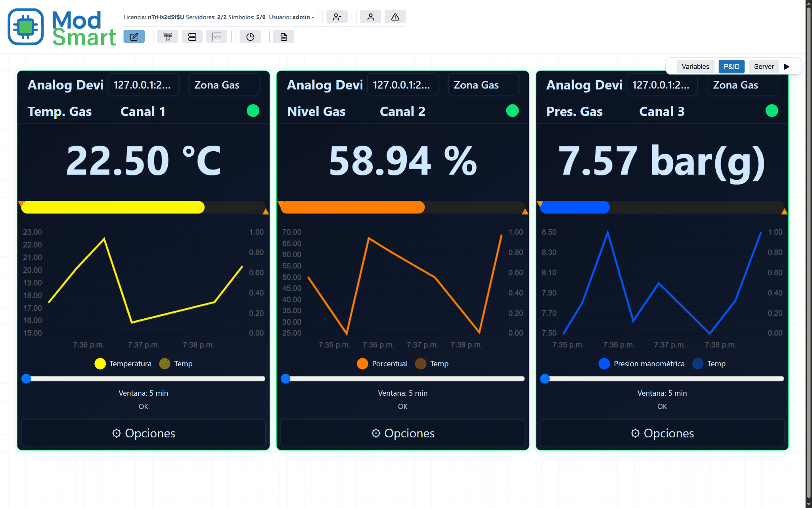Image resolution: width=812 pixels, height=508 pixels.
Task: Click the P&ID symbol library toolbar icon
Action: tap(168, 37)
